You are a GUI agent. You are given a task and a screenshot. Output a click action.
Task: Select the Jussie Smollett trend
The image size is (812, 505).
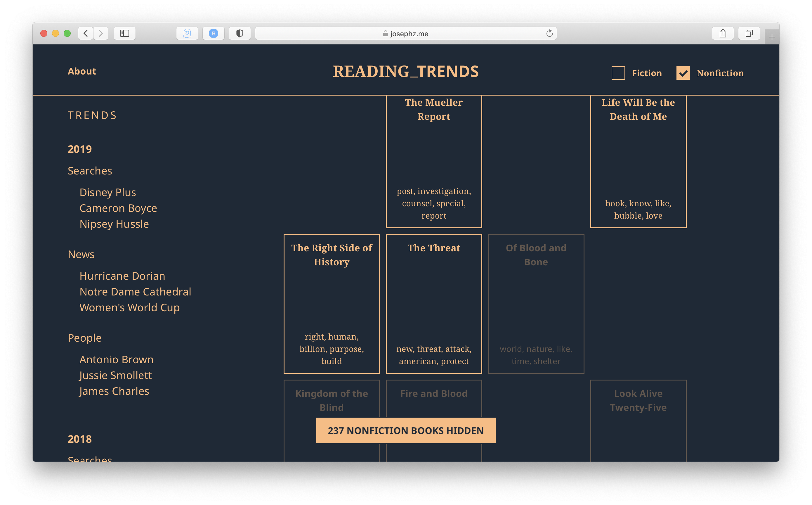tap(115, 376)
